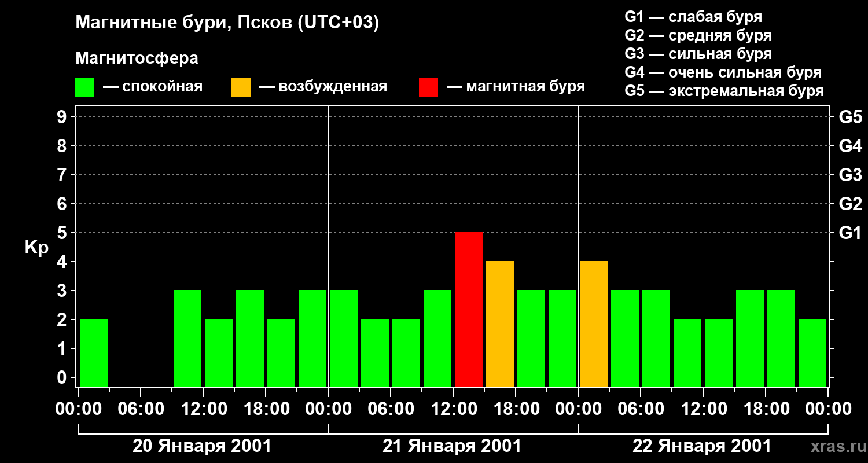Select the green 09:00–12:00 bar on 21 January
The height and width of the screenshot is (463, 868).
click(x=437, y=338)
